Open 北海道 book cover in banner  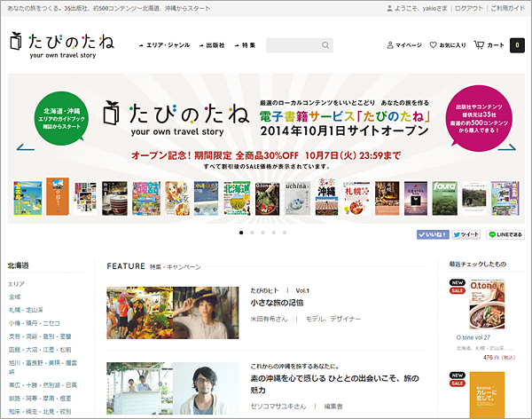[x=237, y=198]
